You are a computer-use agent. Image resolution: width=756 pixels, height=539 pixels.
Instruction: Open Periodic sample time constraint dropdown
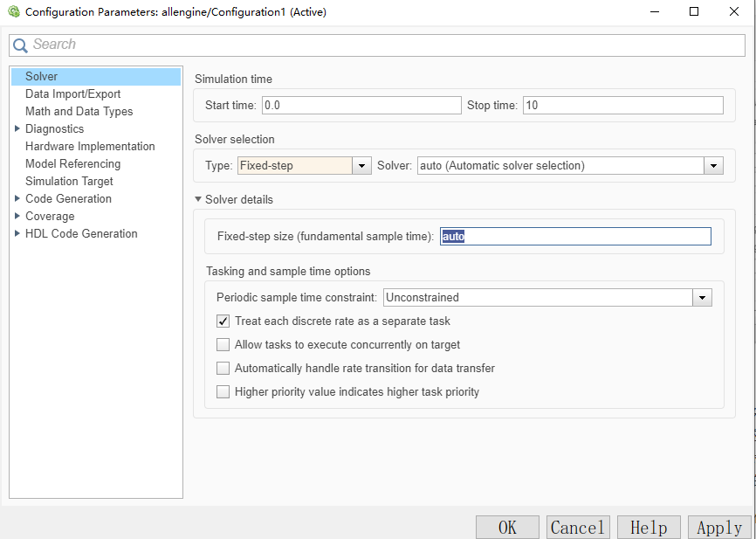click(x=702, y=298)
